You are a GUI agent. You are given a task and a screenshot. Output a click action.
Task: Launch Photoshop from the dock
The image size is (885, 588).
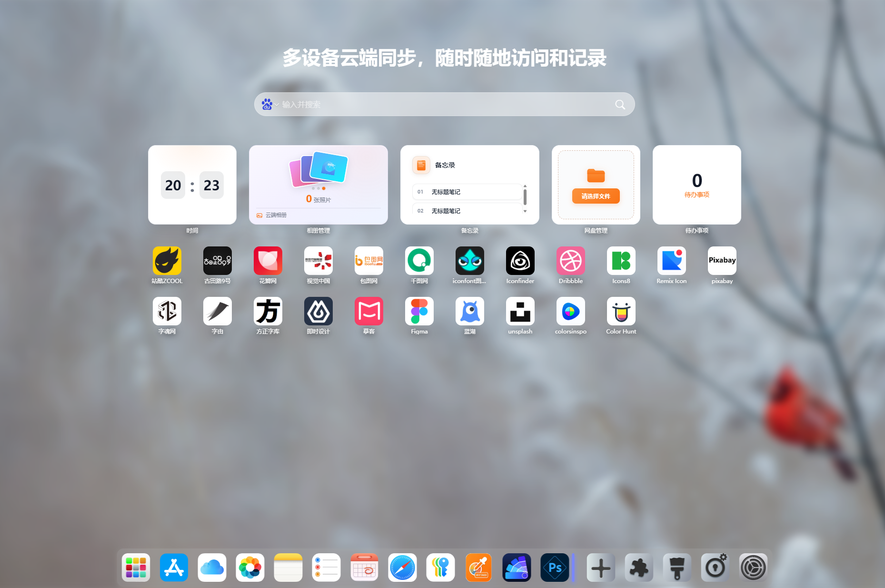point(555,568)
